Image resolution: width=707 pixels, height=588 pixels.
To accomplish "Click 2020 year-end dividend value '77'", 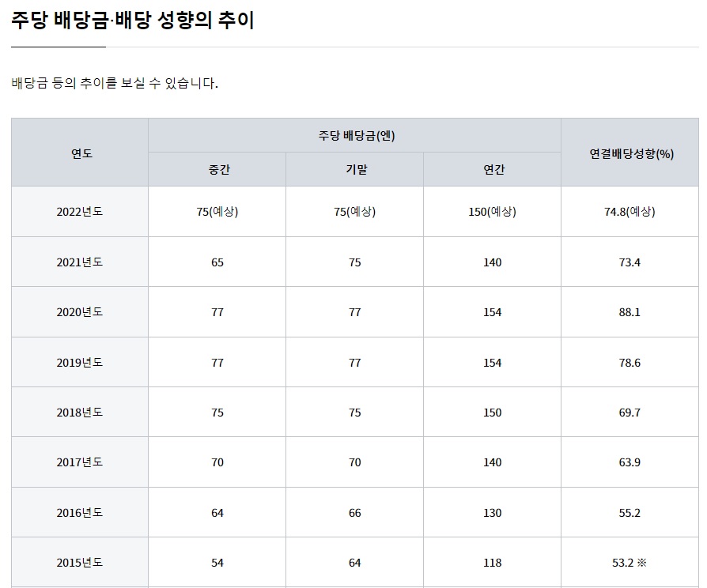I will [355, 312].
